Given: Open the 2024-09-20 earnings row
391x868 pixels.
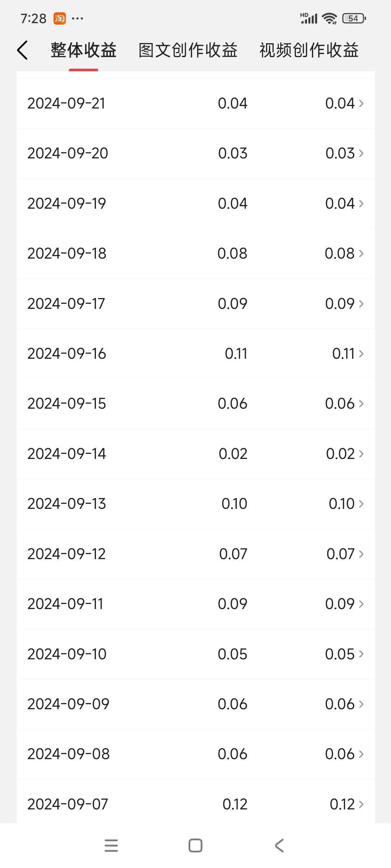Looking at the screenshot, I should coord(195,153).
